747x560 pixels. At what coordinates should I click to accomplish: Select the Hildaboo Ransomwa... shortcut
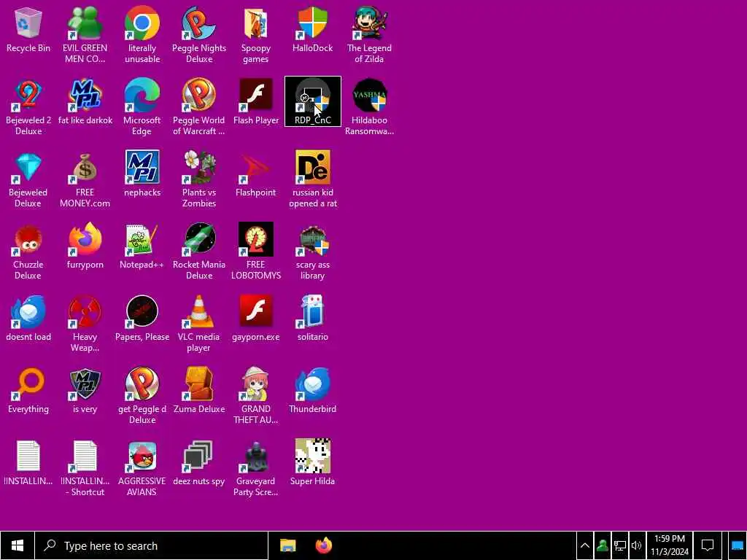(x=369, y=106)
